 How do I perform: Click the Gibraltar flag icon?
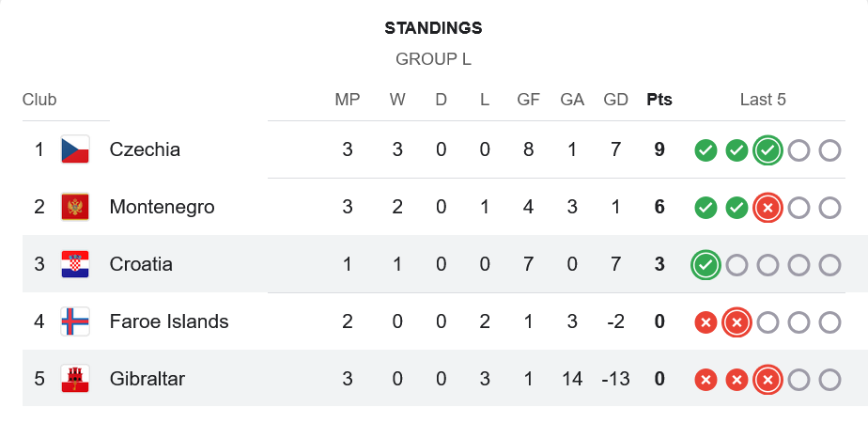[x=75, y=379]
